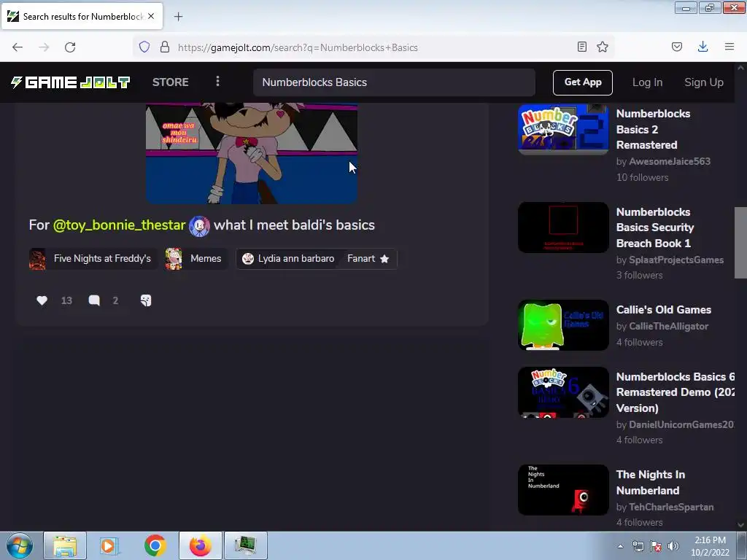
Task: Open the Callie's Old Games title
Action: click(x=664, y=309)
